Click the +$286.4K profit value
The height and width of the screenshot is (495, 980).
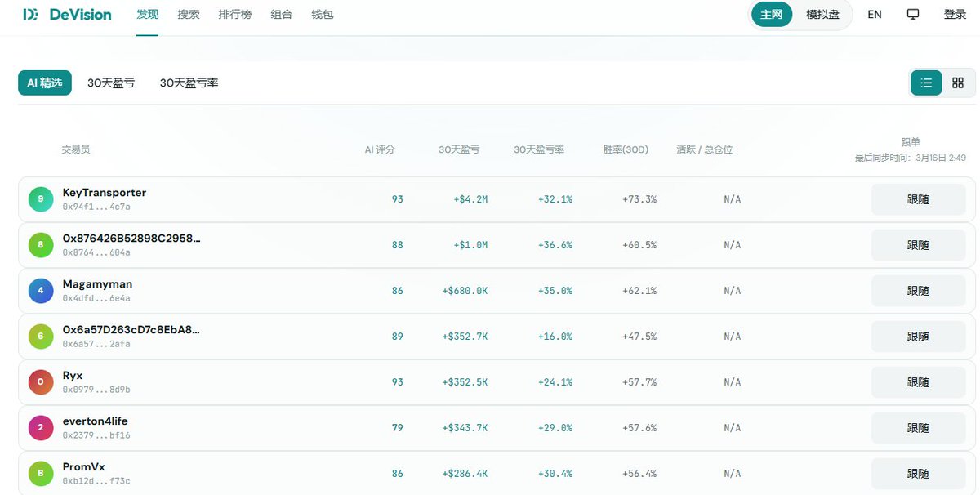point(465,474)
